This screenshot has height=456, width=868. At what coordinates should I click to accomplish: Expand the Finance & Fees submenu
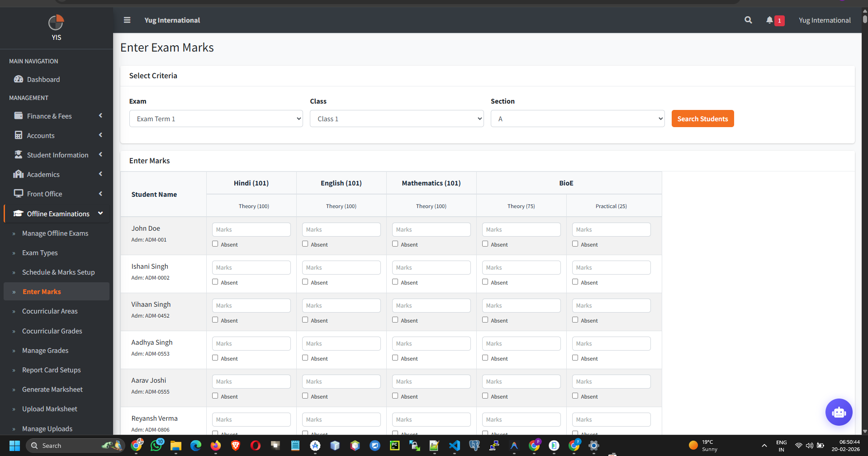click(49, 116)
